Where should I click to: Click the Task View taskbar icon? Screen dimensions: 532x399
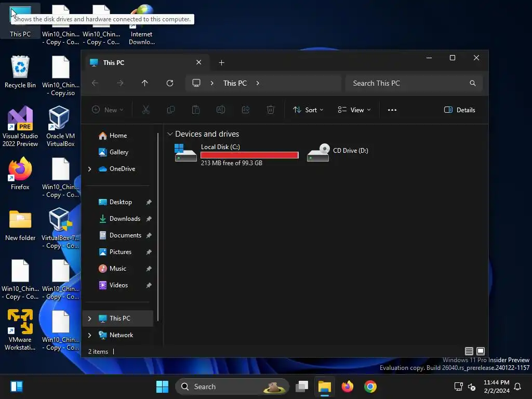point(302,387)
